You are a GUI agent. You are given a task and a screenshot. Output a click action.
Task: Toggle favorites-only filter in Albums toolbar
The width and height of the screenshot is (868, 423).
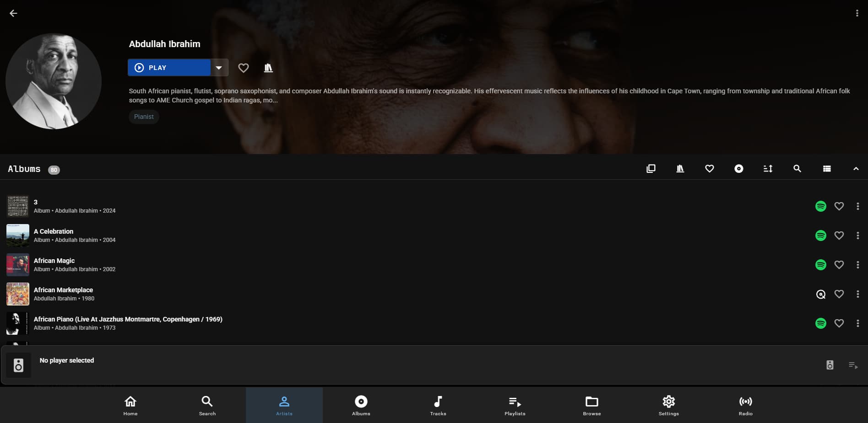tap(709, 169)
